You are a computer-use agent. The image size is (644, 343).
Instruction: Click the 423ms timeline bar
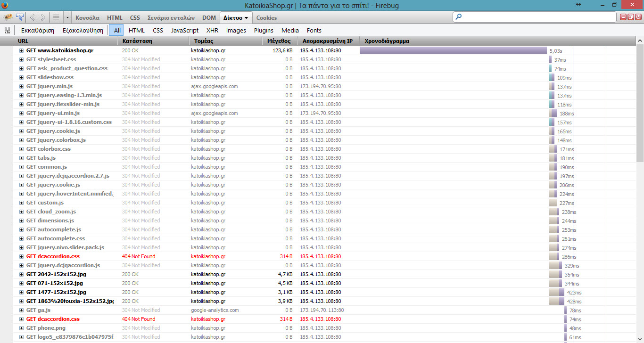(557, 292)
